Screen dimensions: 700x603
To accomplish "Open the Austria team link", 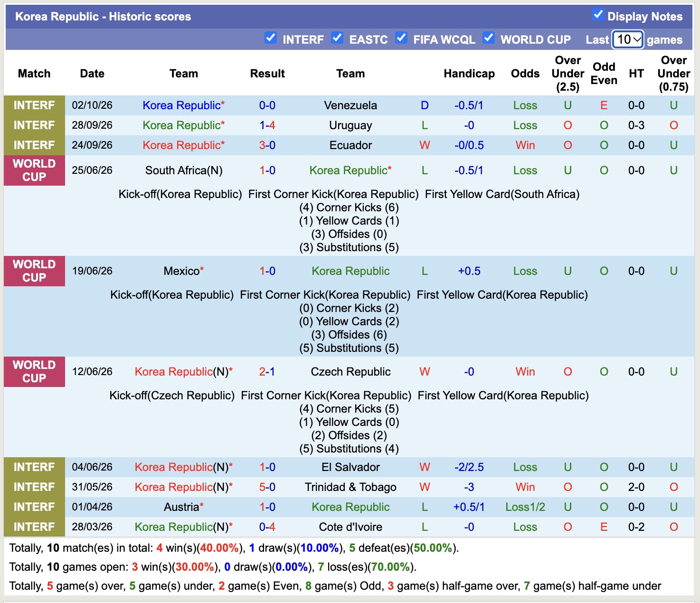I will pyautogui.click(x=181, y=507).
